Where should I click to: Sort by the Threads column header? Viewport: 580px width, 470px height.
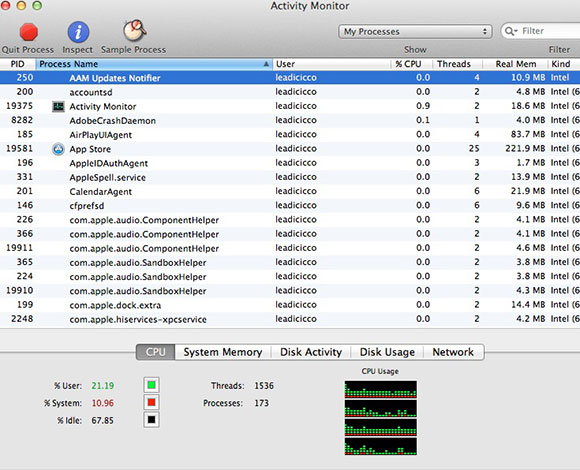tap(457, 64)
